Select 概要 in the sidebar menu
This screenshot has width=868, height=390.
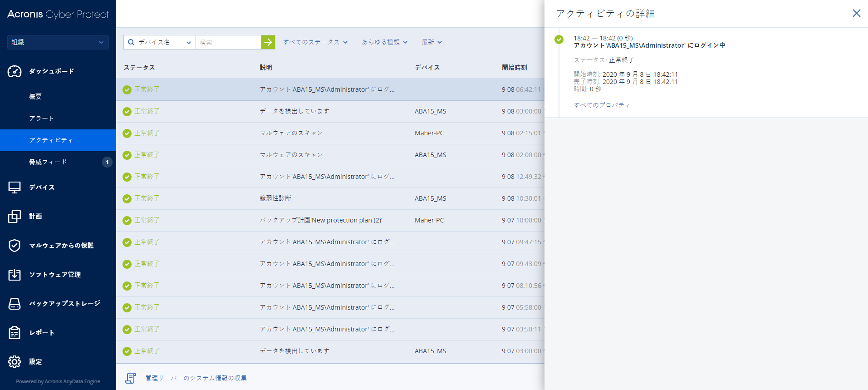pos(35,97)
